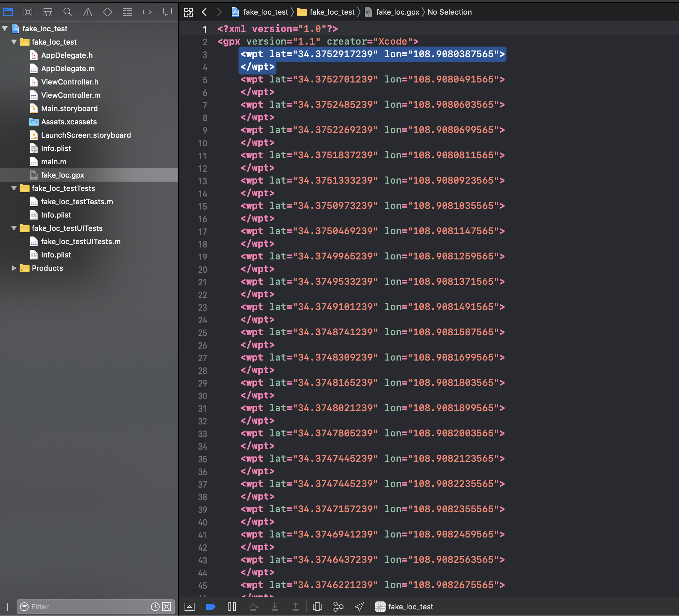
Task: Open ViewController.h file
Action: tap(70, 82)
